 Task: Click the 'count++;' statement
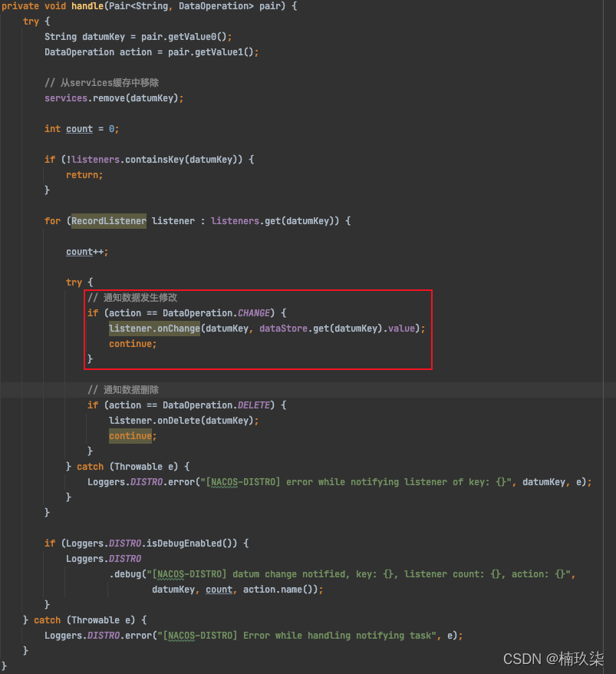[87, 252]
